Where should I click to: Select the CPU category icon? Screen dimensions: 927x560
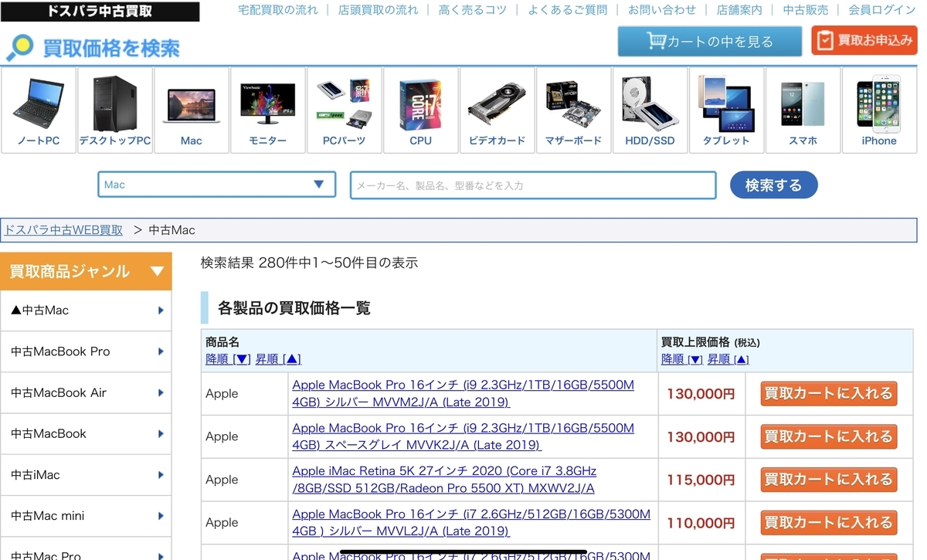[x=421, y=110]
